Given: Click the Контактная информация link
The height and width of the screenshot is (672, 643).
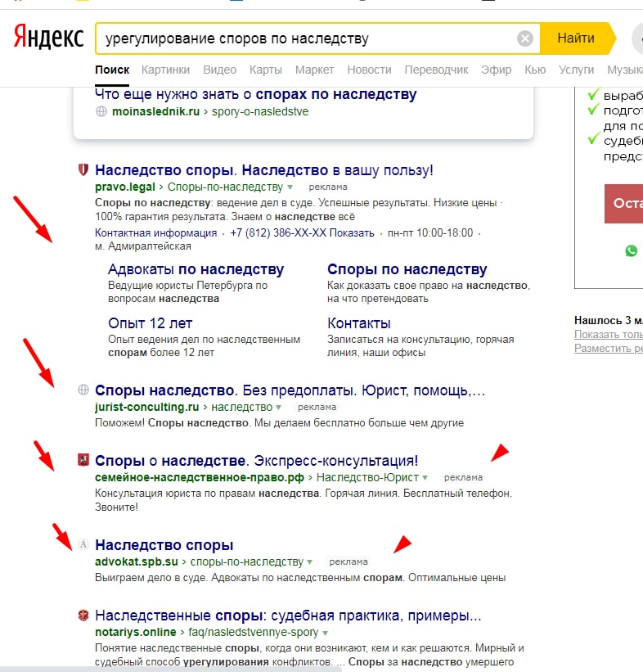Looking at the screenshot, I should [156, 233].
